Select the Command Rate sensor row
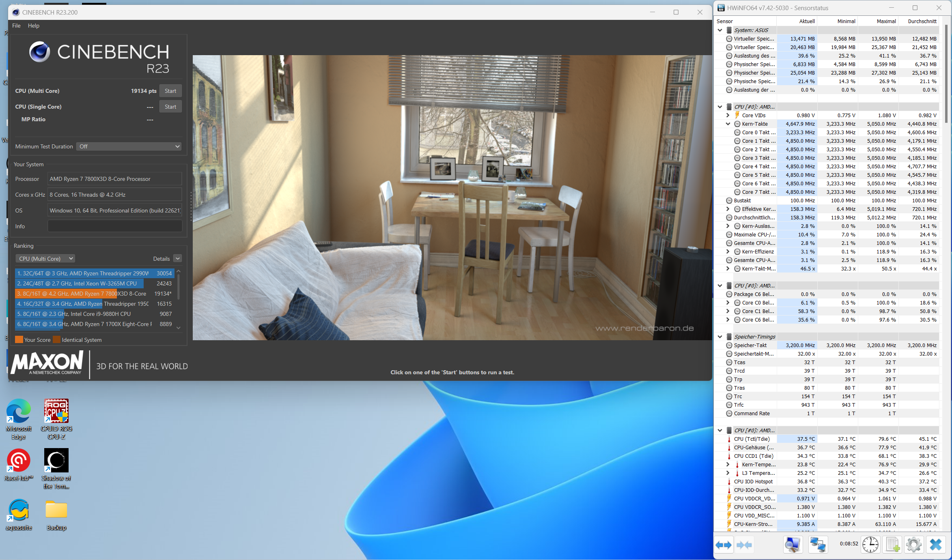Image resolution: width=952 pixels, height=560 pixels. (827, 413)
